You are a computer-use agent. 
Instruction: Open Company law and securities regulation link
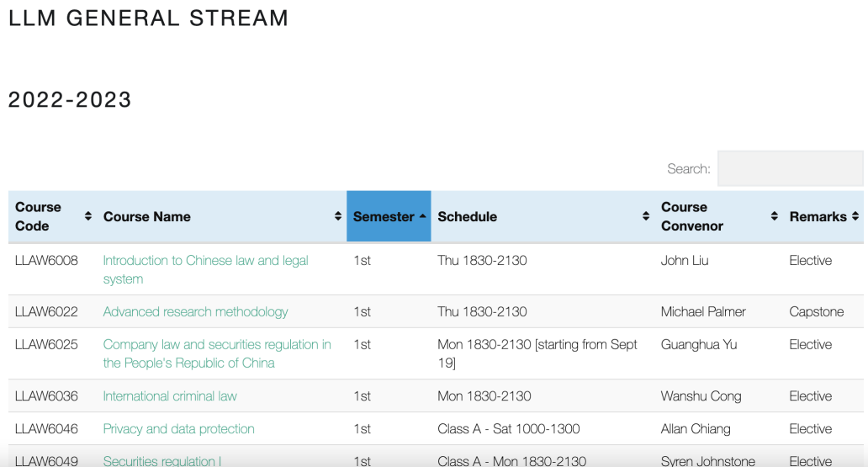click(217, 353)
